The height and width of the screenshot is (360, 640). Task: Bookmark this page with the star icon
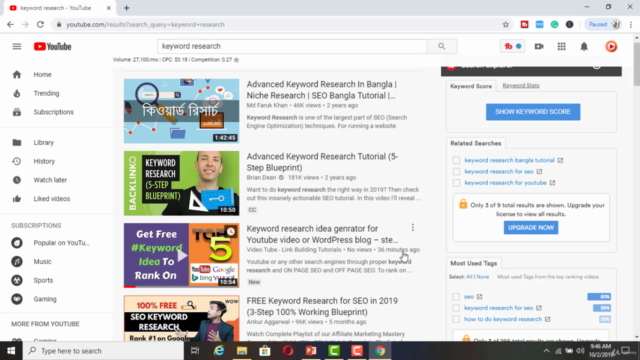(506, 24)
